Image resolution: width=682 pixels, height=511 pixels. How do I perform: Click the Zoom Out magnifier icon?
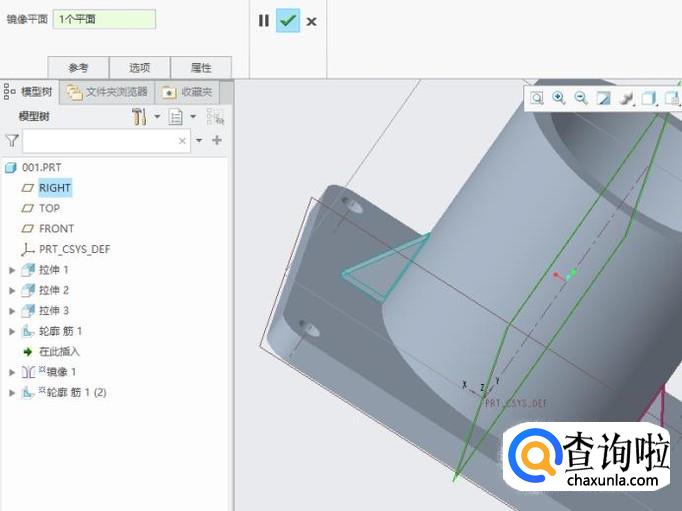click(x=581, y=98)
